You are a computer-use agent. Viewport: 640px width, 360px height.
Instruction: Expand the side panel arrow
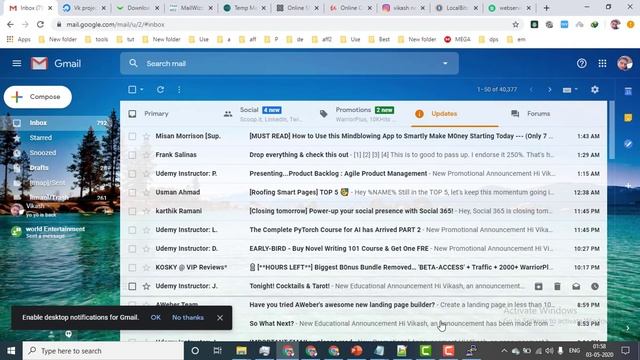point(628,328)
